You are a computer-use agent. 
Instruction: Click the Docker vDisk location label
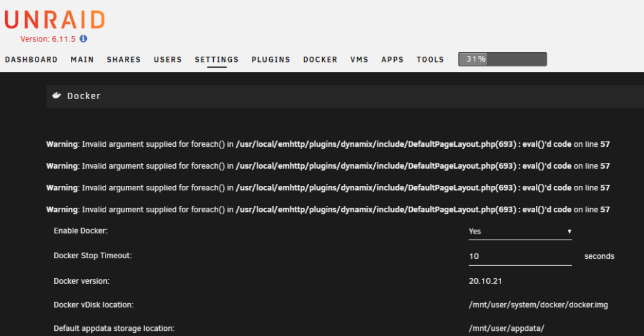93,305
